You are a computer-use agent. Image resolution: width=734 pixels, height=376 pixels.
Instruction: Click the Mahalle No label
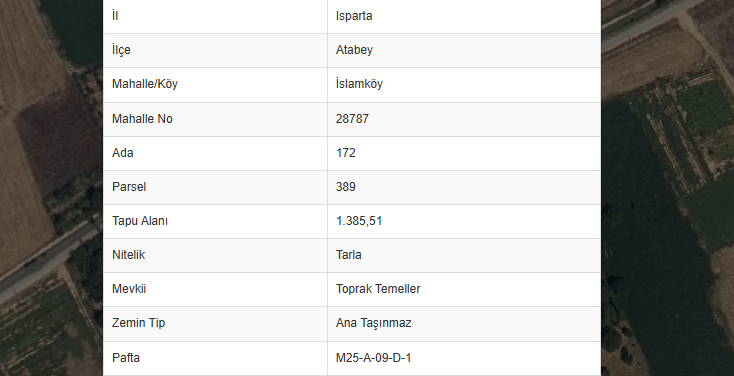tap(142, 119)
